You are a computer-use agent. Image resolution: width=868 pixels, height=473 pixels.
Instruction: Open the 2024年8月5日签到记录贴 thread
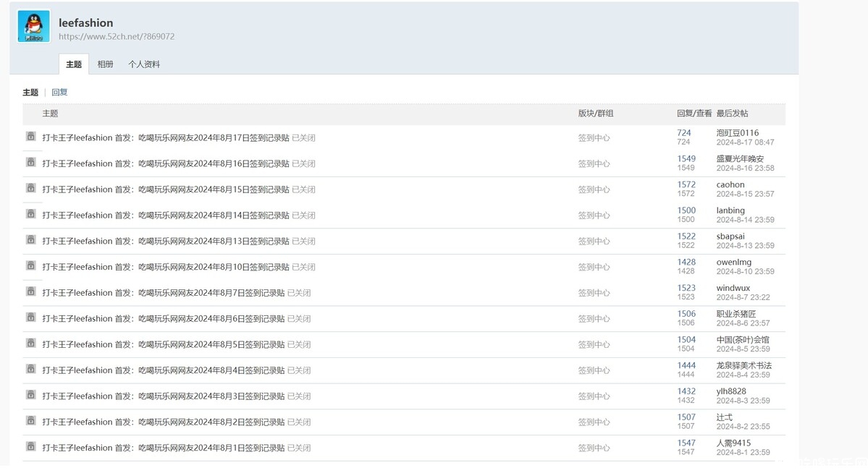tap(164, 344)
